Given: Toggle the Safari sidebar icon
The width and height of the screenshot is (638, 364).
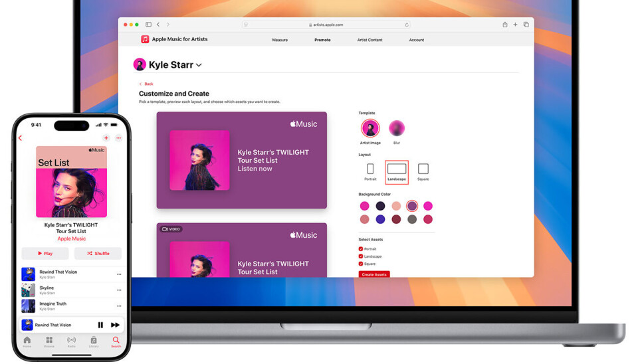Looking at the screenshot, I should point(148,25).
